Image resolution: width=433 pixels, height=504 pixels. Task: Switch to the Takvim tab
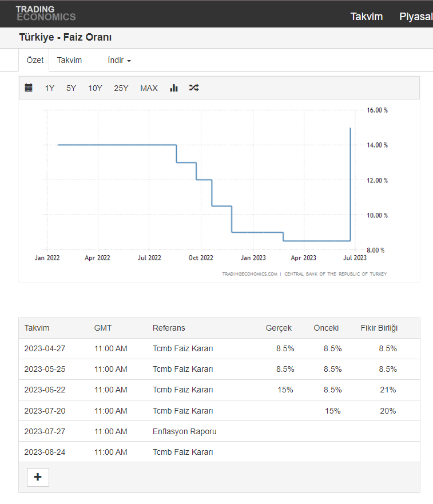69,61
